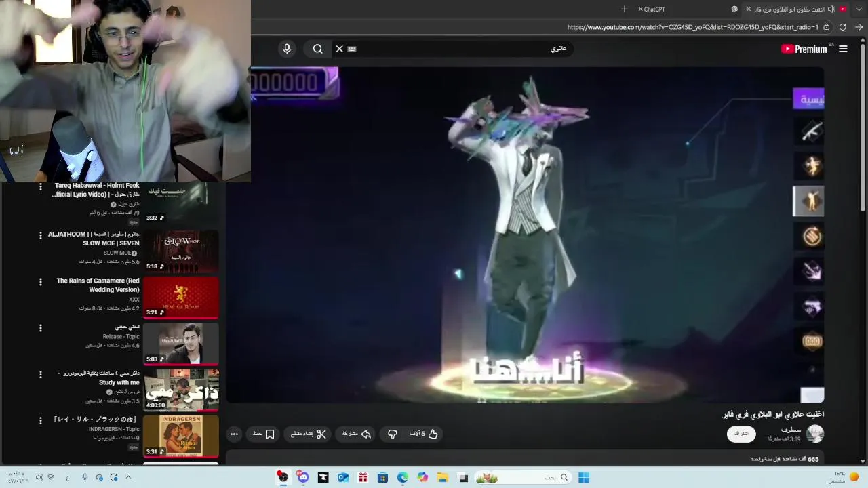Open Discord from the taskbar

(x=302, y=477)
